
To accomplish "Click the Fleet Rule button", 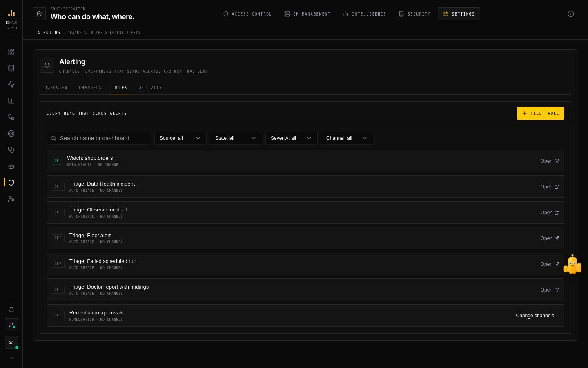I will [541, 113].
